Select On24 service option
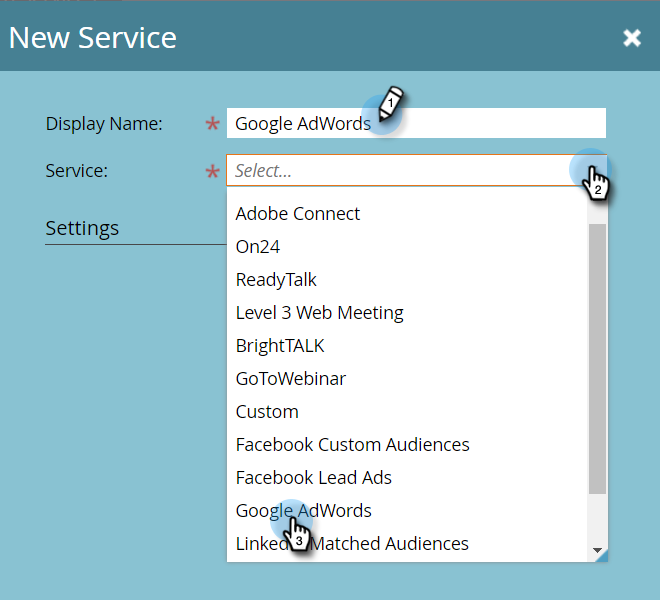The width and height of the screenshot is (660, 600). point(407,247)
